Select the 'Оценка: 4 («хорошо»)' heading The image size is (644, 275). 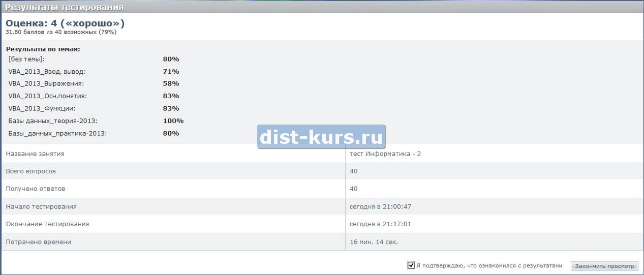[x=65, y=23]
